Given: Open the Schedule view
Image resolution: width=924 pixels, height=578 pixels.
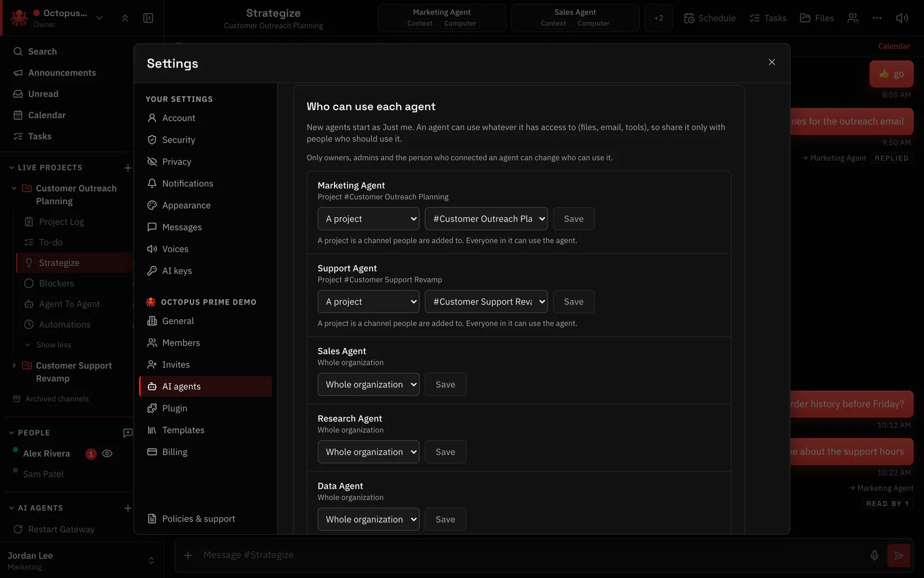Looking at the screenshot, I should 710,18.
